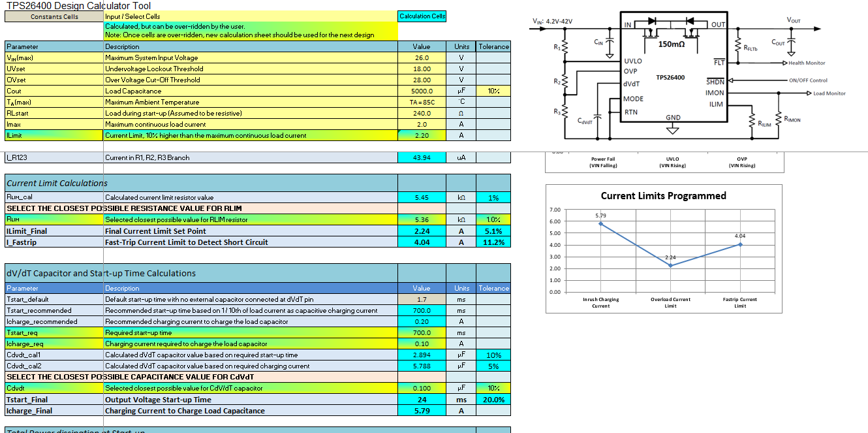Click the Icharge_req value cell 0.10
This screenshot has height=433, width=868.
[x=422, y=344]
